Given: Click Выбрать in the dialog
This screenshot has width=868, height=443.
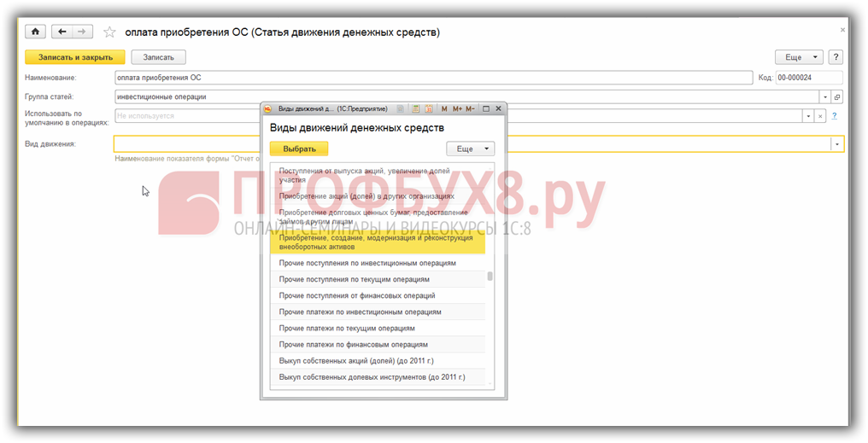Looking at the screenshot, I should click(x=299, y=149).
